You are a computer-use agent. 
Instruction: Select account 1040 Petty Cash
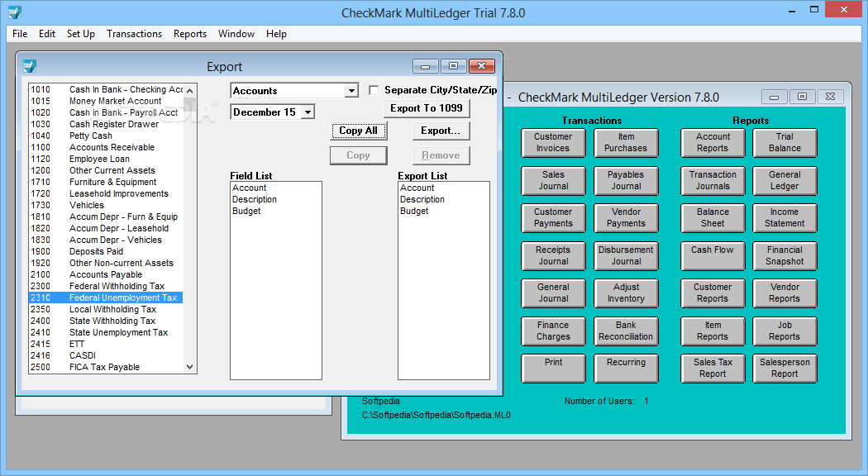[106, 136]
